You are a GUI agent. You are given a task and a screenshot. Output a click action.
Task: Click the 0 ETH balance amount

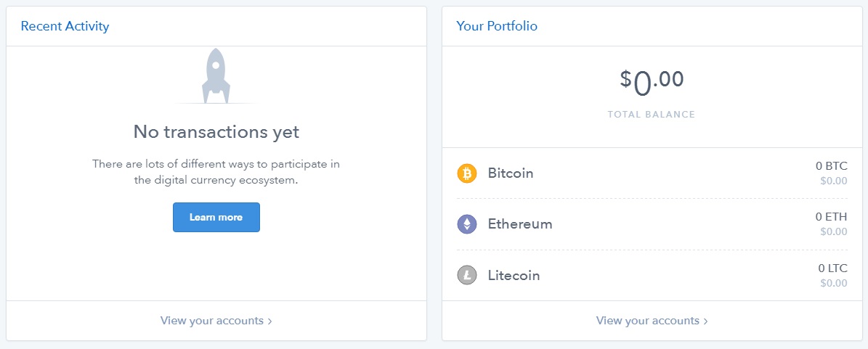click(x=831, y=217)
